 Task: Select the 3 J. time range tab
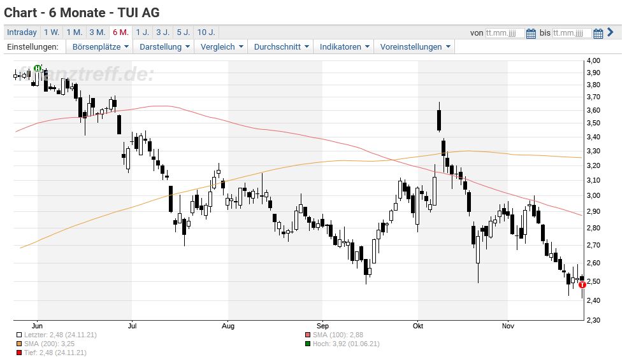(162, 32)
